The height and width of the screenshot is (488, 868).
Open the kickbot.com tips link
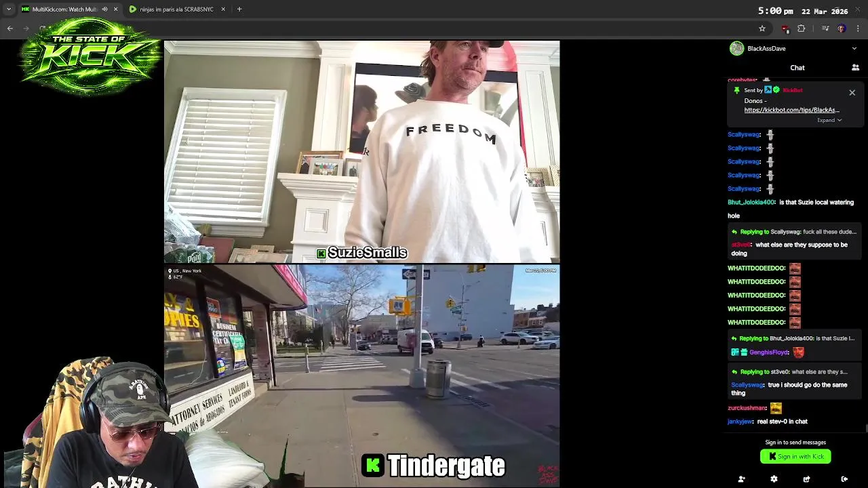click(x=791, y=110)
